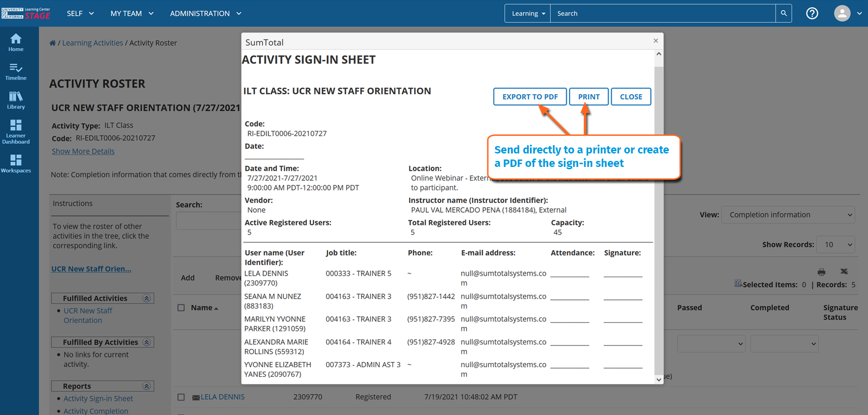Open the Learning search scope dropdown
The height and width of the screenshot is (415, 868).
(x=528, y=13)
